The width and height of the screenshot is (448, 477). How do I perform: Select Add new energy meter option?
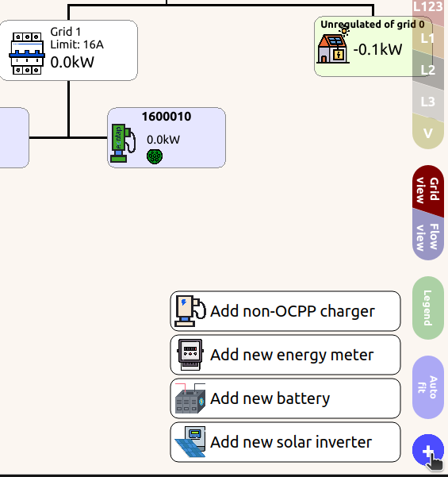285,355
